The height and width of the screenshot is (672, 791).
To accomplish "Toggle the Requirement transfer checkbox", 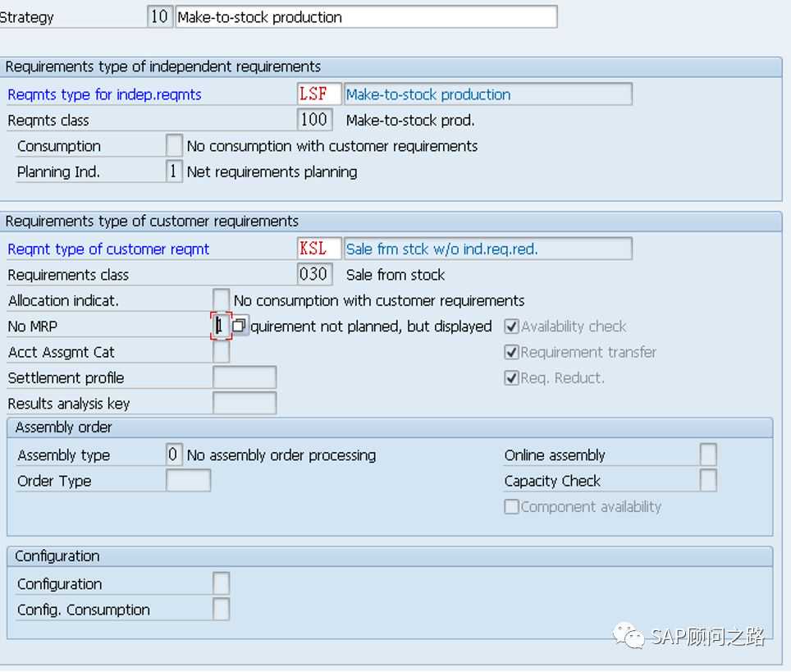I will pos(512,352).
